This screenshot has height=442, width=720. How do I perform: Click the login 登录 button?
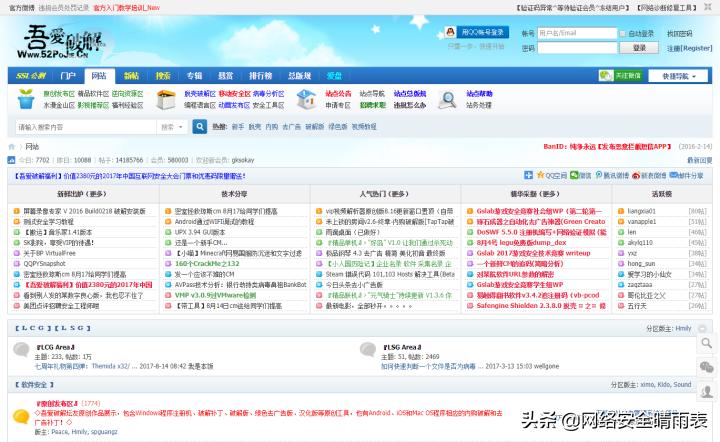point(639,48)
